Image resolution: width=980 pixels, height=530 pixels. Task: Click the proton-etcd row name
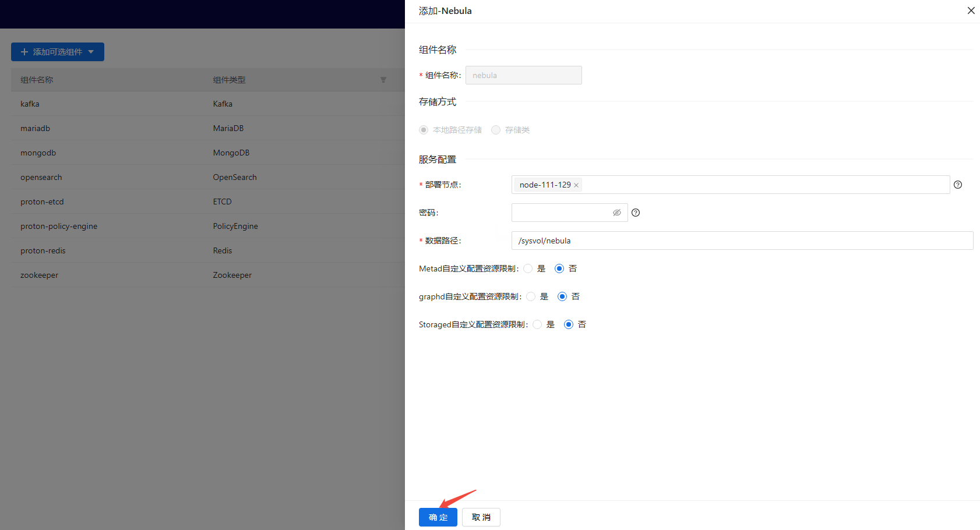pyautogui.click(x=42, y=202)
